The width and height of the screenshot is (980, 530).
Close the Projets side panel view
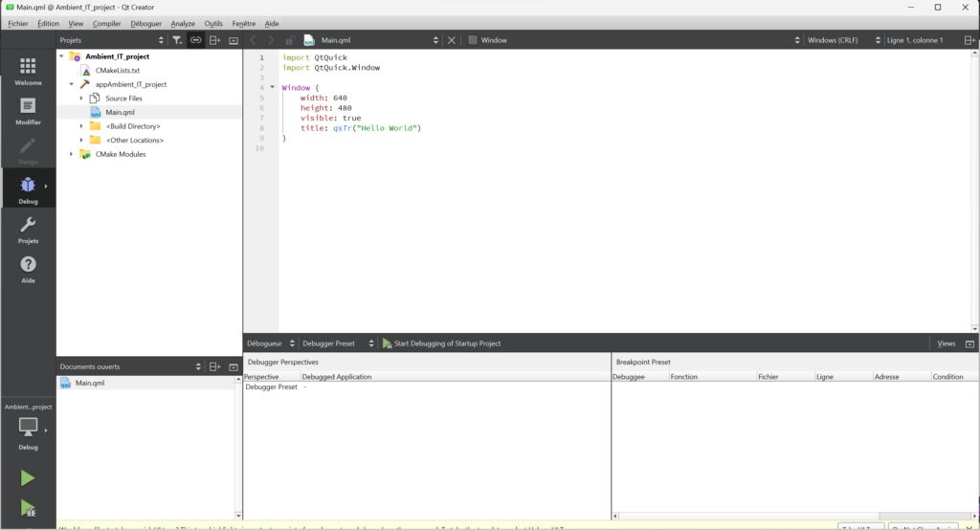pyautogui.click(x=234, y=40)
